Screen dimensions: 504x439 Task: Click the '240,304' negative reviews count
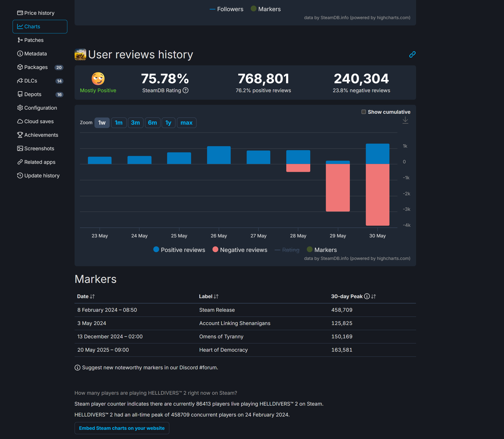361,79
